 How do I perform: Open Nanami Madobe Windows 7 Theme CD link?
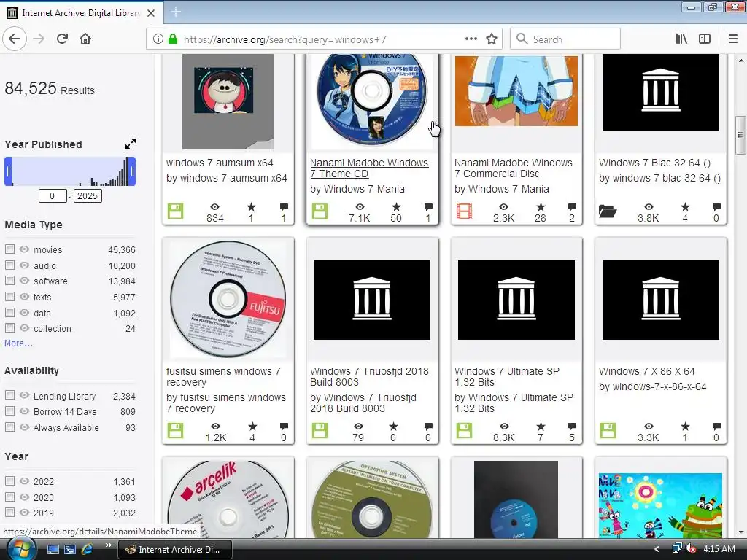(369, 168)
